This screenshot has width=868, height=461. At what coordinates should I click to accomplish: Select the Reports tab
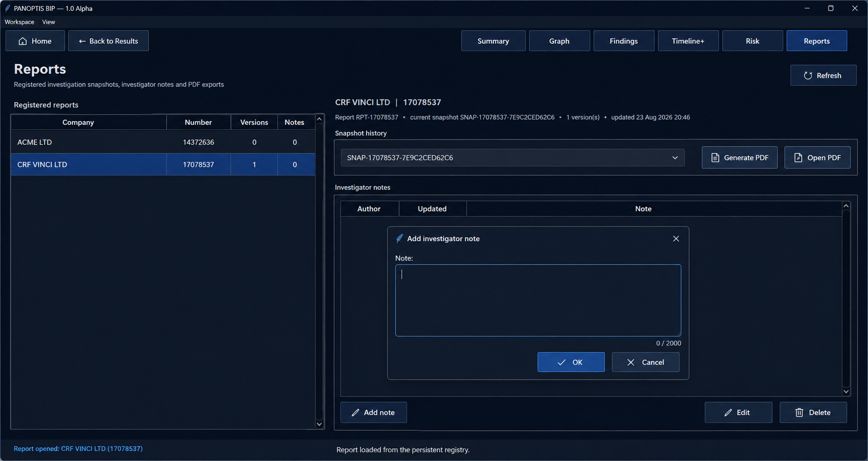point(817,41)
